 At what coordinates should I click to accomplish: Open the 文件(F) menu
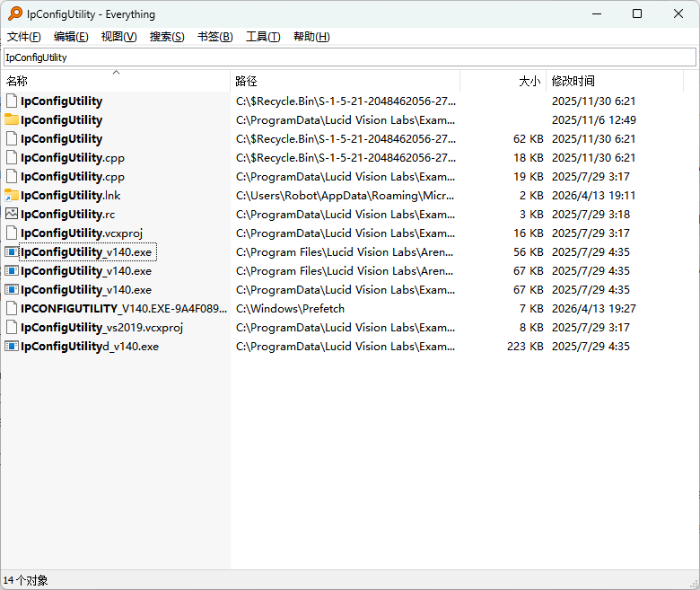[x=23, y=37]
